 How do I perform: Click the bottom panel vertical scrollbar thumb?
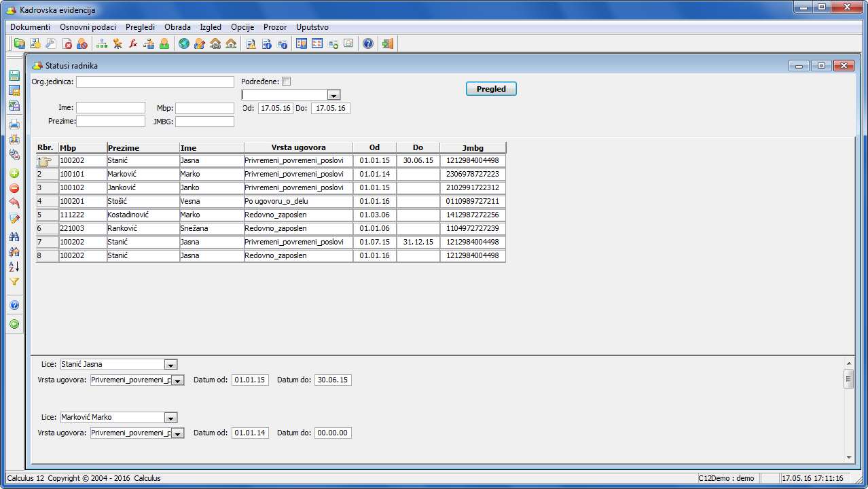(x=848, y=379)
